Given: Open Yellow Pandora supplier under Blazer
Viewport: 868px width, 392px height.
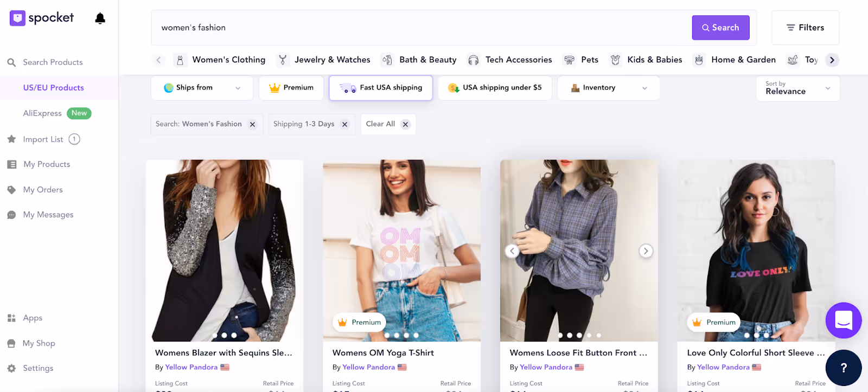Looking at the screenshot, I should point(192,368).
